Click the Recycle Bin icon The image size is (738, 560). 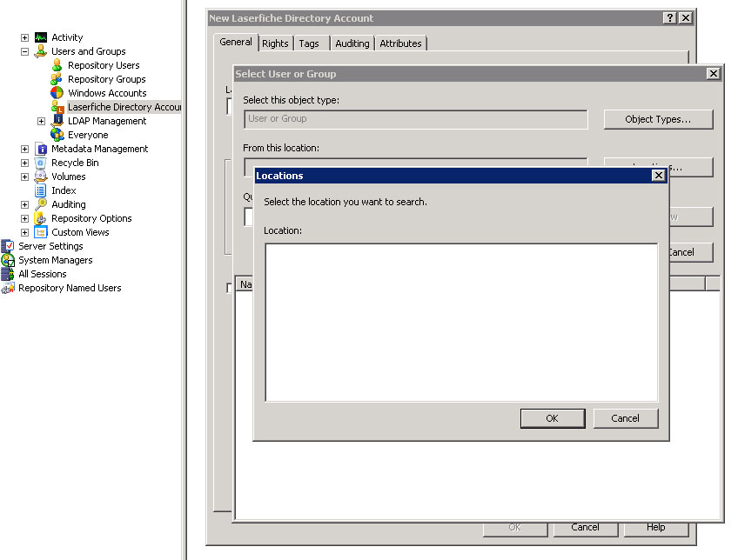pyautogui.click(x=41, y=163)
